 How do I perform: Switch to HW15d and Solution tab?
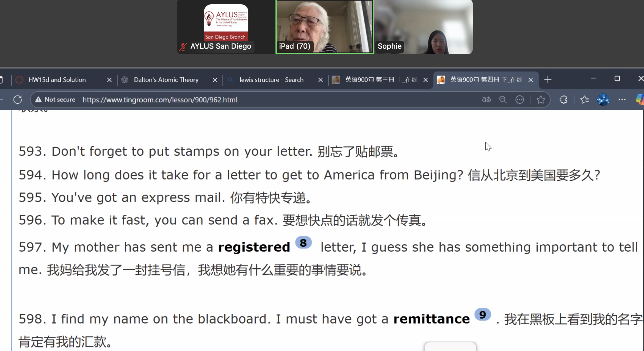coord(57,80)
